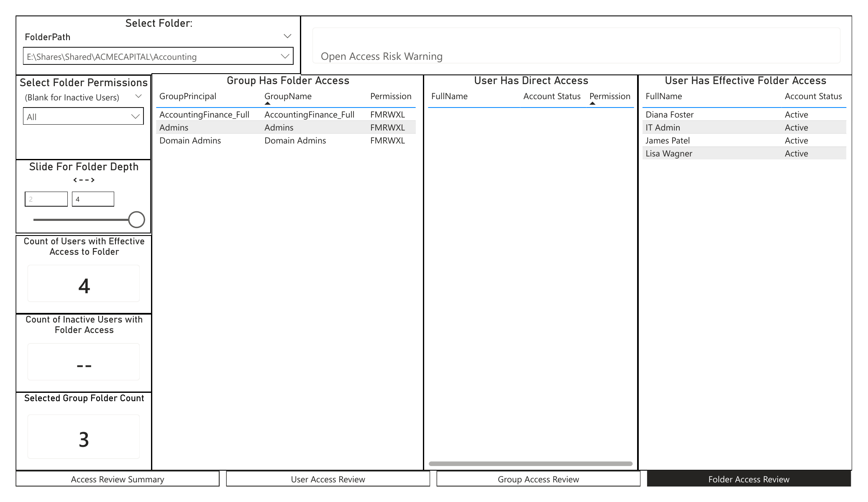The height and width of the screenshot is (502, 868).
Task: Select the IT Admin user row
Action: (x=744, y=128)
